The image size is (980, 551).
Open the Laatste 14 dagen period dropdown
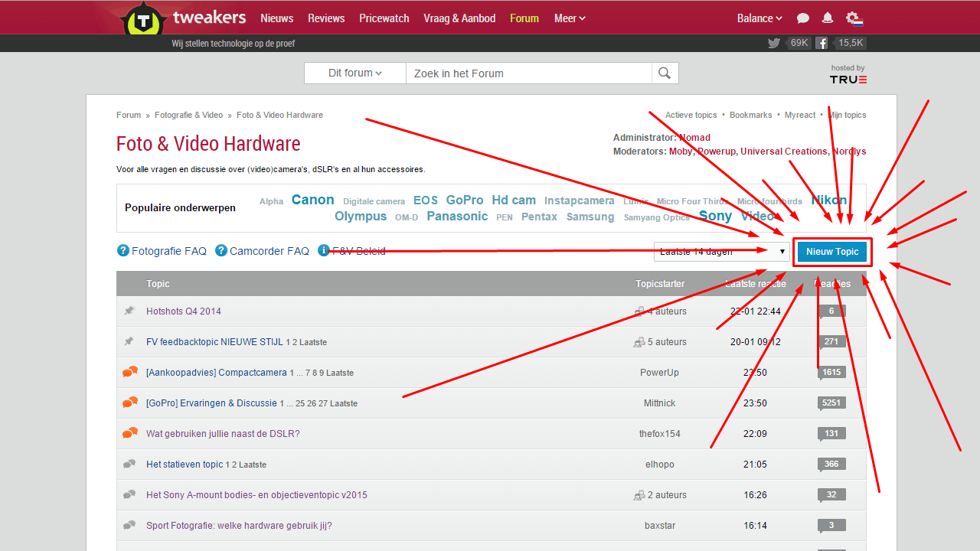pos(721,251)
